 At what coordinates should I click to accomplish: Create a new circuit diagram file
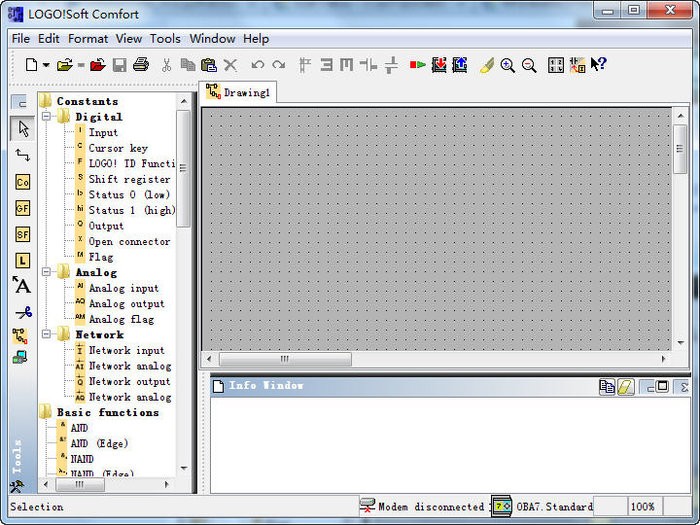coord(31,65)
